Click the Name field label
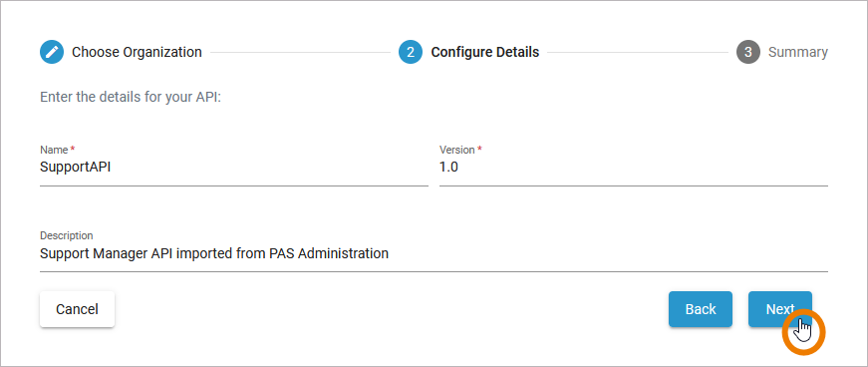 tap(54, 150)
